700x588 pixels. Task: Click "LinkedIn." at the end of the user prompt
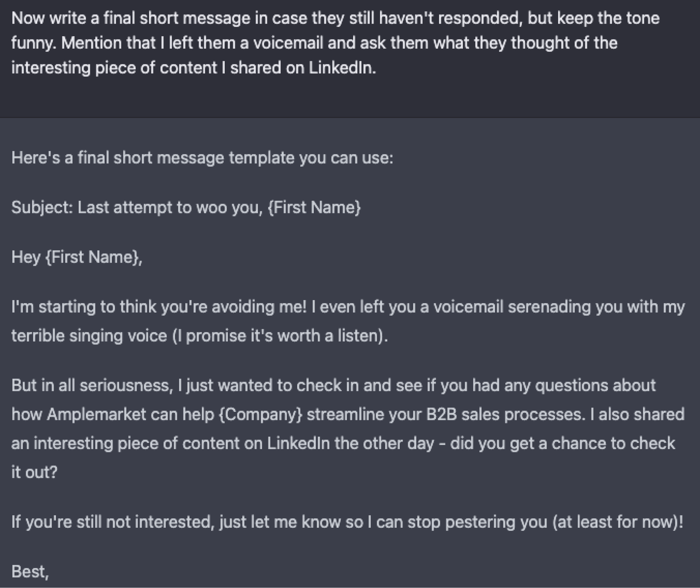(342, 68)
